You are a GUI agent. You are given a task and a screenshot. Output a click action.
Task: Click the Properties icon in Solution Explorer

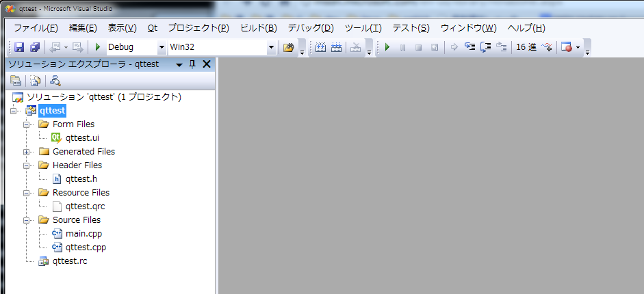click(x=16, y=81)
